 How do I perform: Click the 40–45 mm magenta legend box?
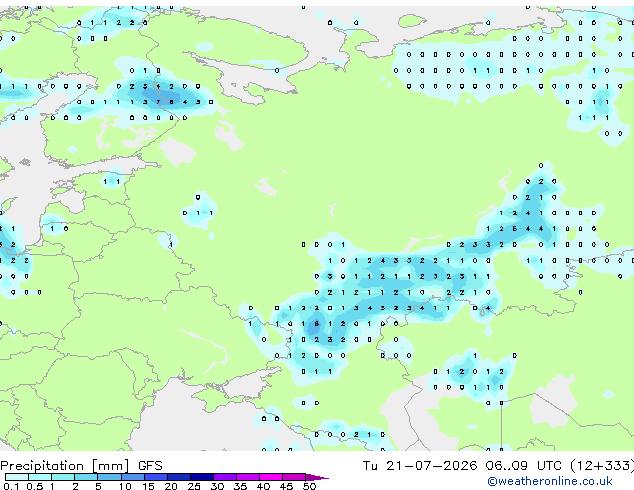[x=271, y=477]
